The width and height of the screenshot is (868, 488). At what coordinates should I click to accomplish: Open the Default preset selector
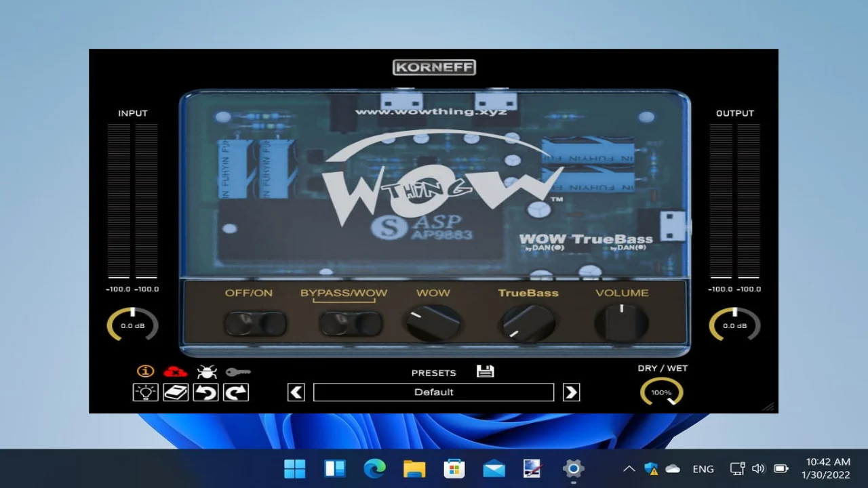click(x=434, y=392)
